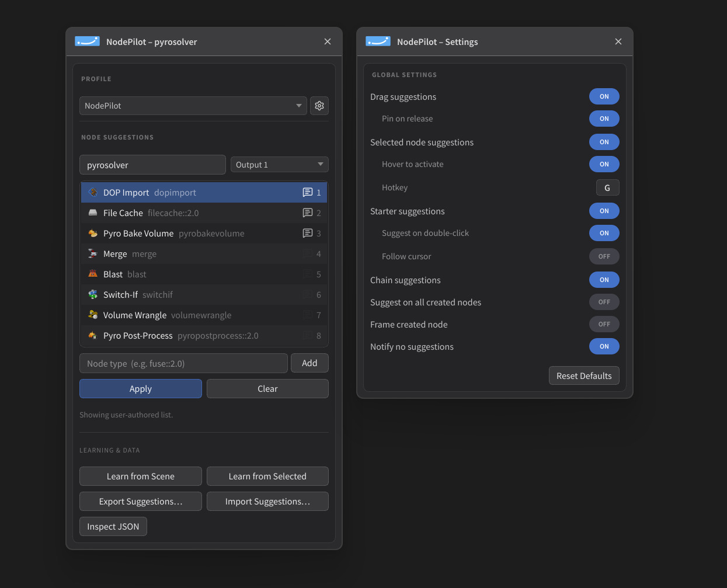This screenshot has height=588, width=727.
Task: Click faded comment icon on Merge row
Action: click(308, 253)
